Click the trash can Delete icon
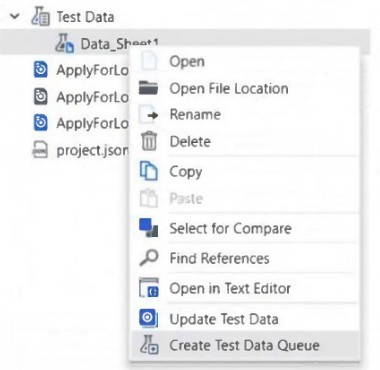Screen dimensions: 380x370 click(149, 141)
